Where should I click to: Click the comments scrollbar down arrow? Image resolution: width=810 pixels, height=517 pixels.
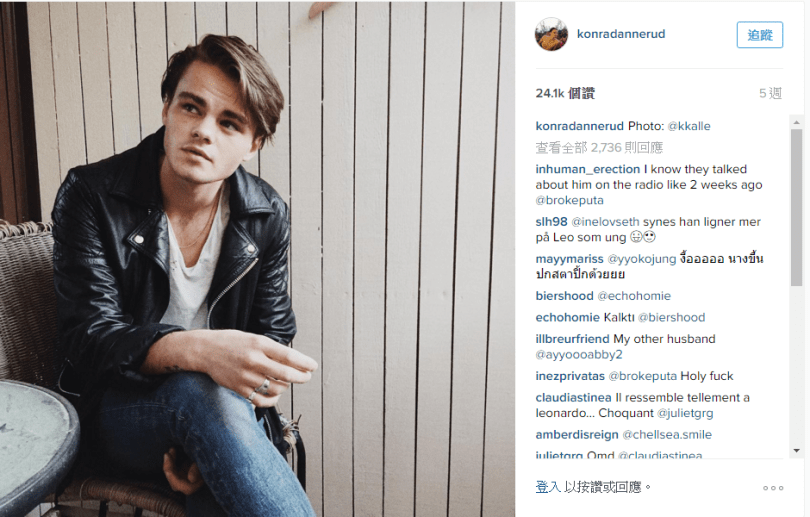796,451
